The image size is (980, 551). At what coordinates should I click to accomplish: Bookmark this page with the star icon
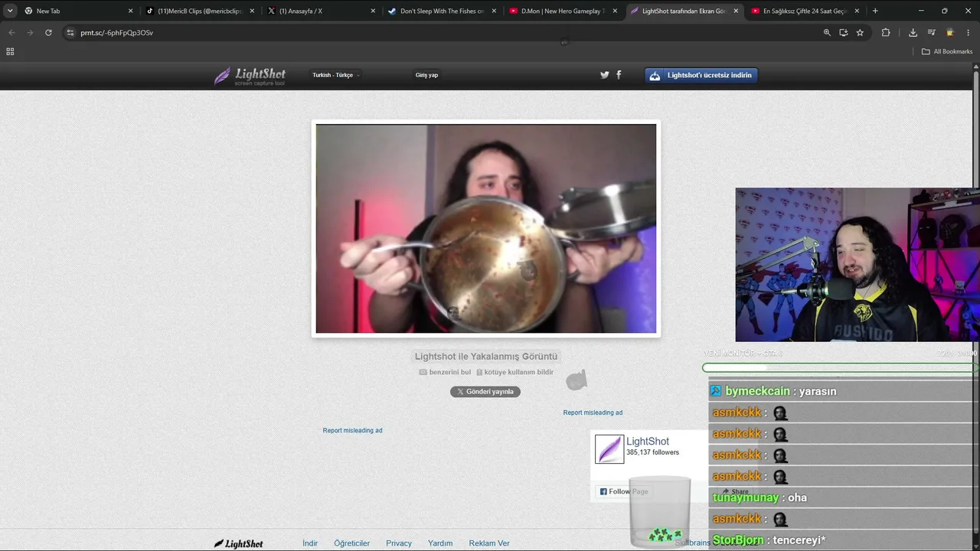(x=860, y=33)
